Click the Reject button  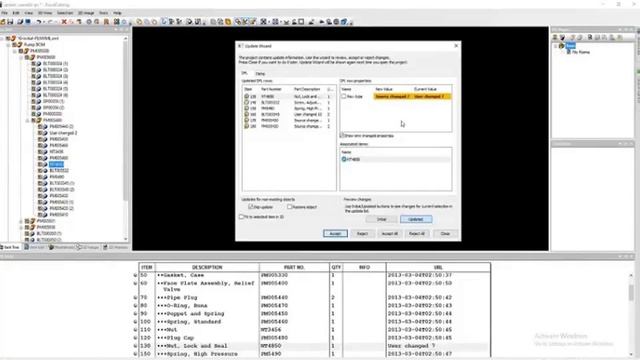(362, 233)
